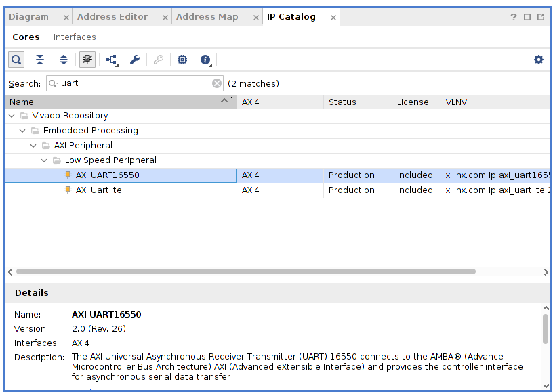The image size is (553, 392).
Task: Sort by the AXI4 column header
Action: click(x=281, y=102)
